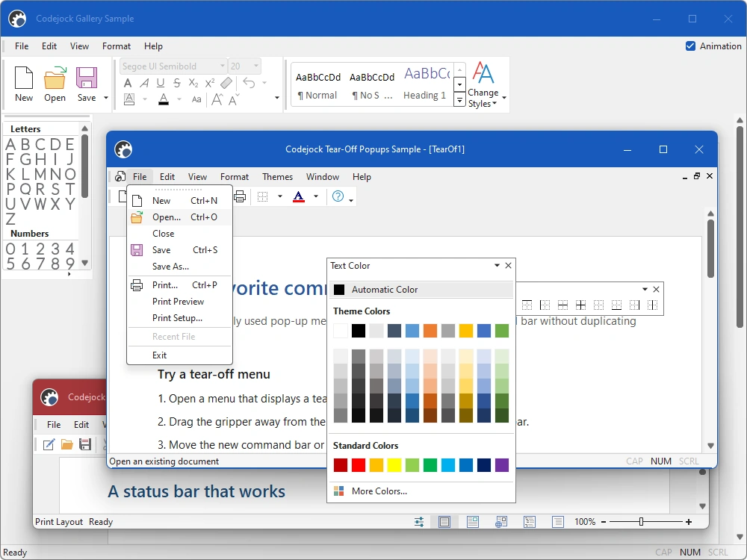Open the Themes menu in Tear-Off window
747x560 pixels.
click(277, 177)
